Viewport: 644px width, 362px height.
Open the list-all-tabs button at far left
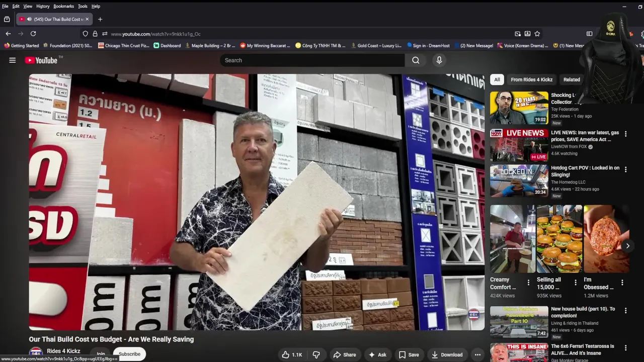tap(7, 19)
